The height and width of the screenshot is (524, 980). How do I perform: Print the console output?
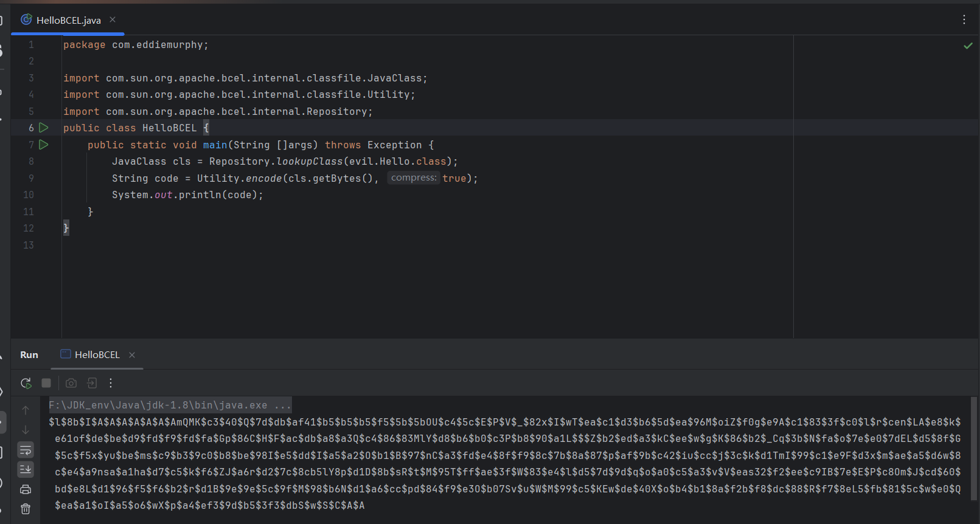pyautogui.click(x=26, y=489)
